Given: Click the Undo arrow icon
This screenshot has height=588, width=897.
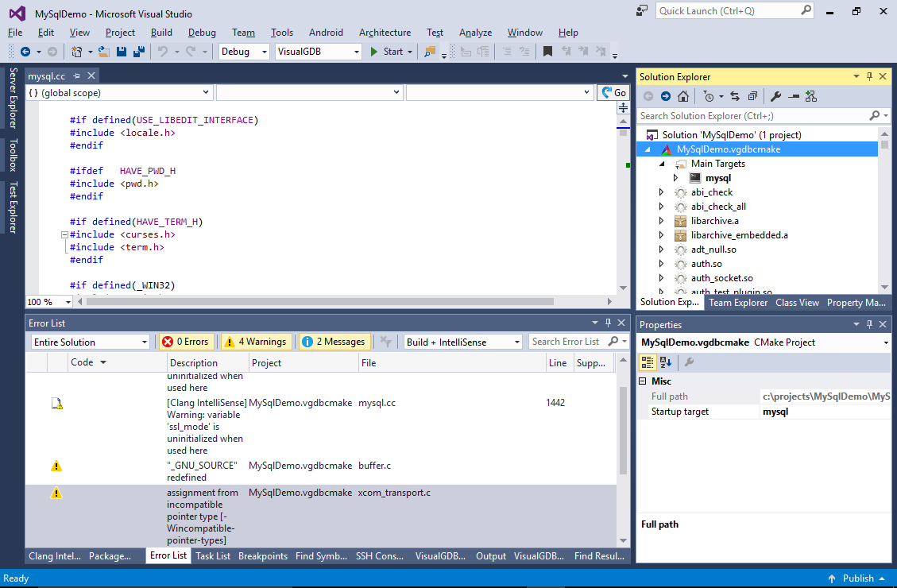Looking at the screenshot, I should tap(163, 52).
